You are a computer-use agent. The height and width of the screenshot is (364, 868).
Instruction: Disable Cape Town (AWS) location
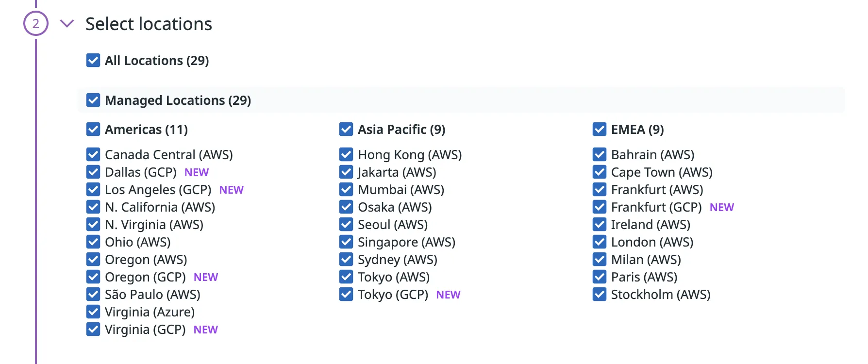600,172
